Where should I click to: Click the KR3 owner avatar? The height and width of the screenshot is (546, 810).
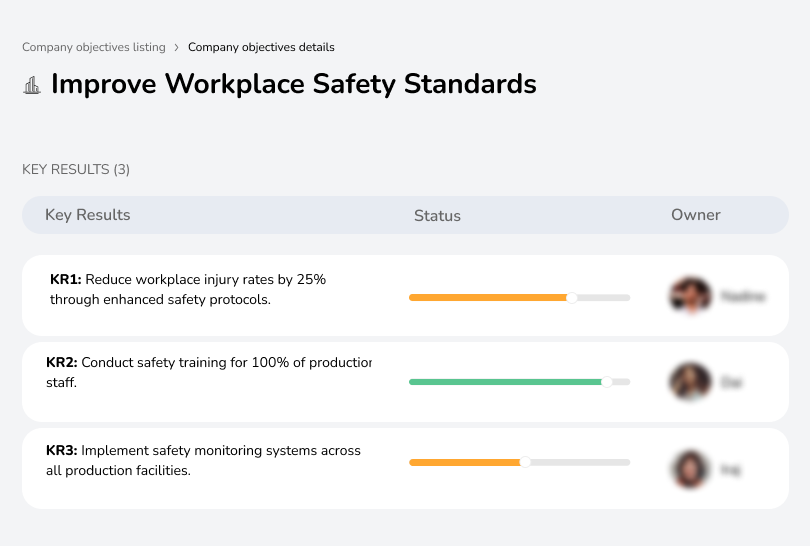pos(691,469)
